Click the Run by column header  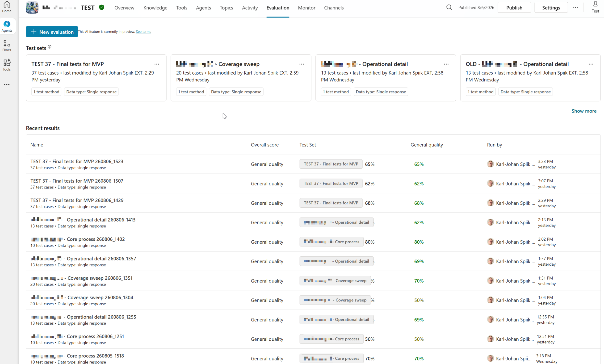495,145
